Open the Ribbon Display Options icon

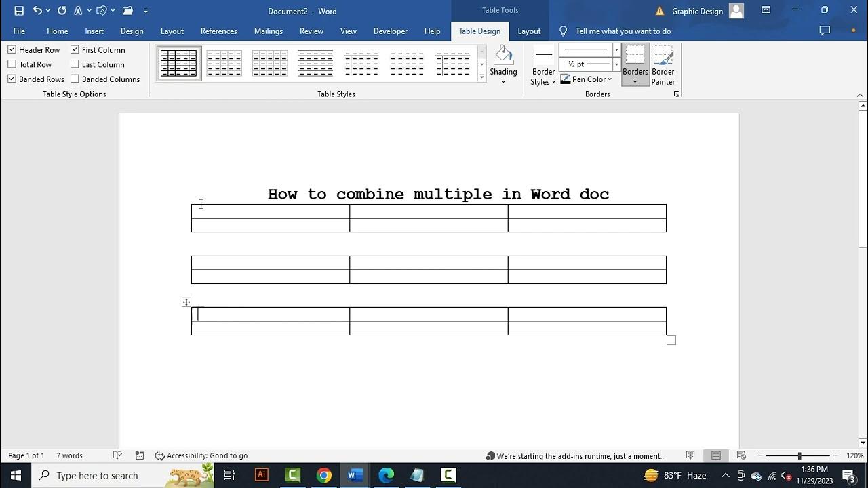[766, 10]
